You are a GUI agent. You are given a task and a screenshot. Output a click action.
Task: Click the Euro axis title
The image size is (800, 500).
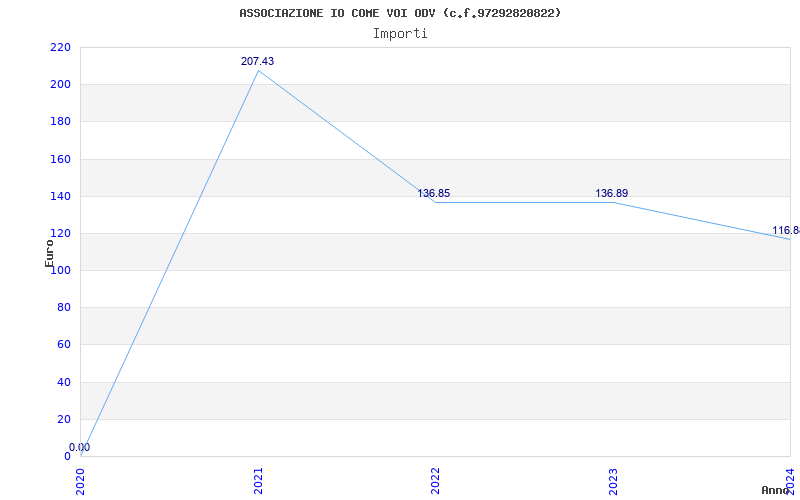click(49, 253)
